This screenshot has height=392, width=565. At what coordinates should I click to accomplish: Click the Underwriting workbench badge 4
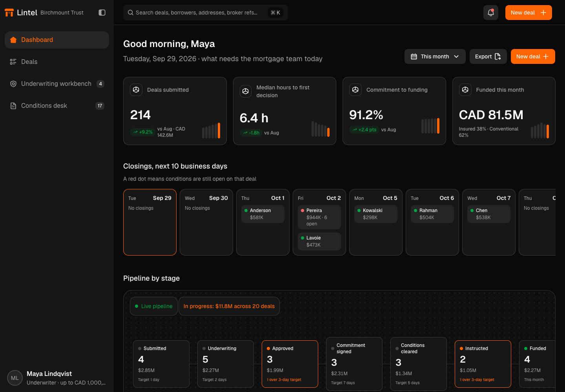click(x=100, y=84)
